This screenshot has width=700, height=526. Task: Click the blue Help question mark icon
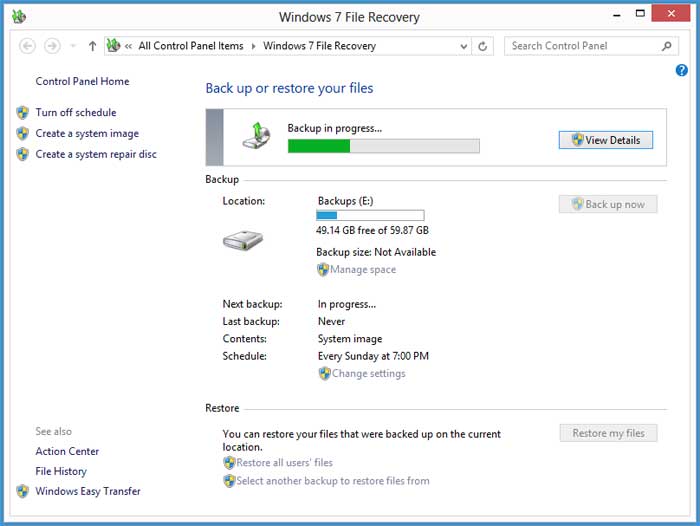(x=682, y=71)
